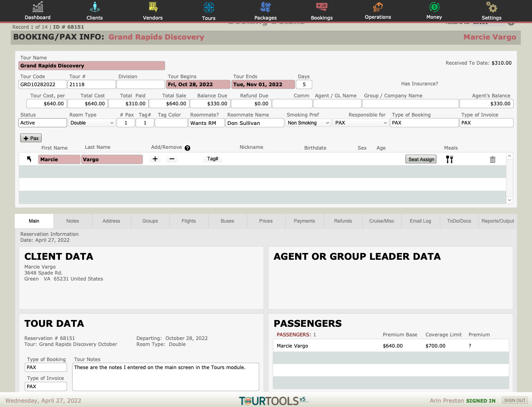Click the Status field showing Active

pos(43,123)
